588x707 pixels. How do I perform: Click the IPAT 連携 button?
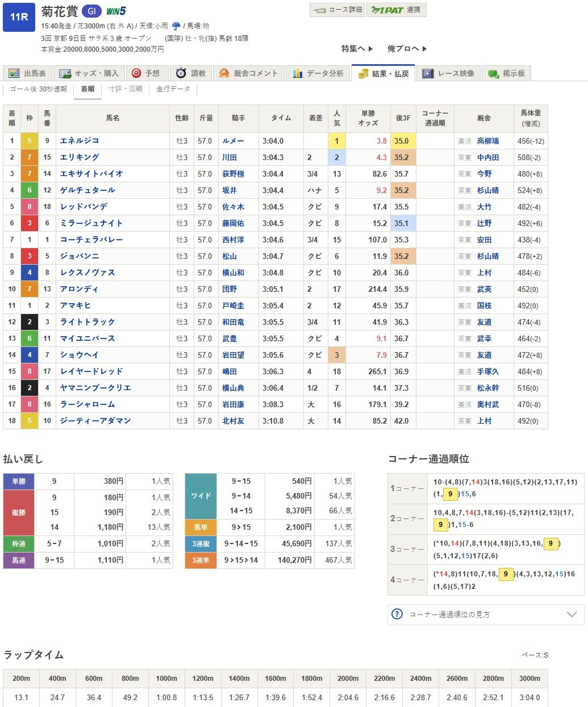(396, 10)
